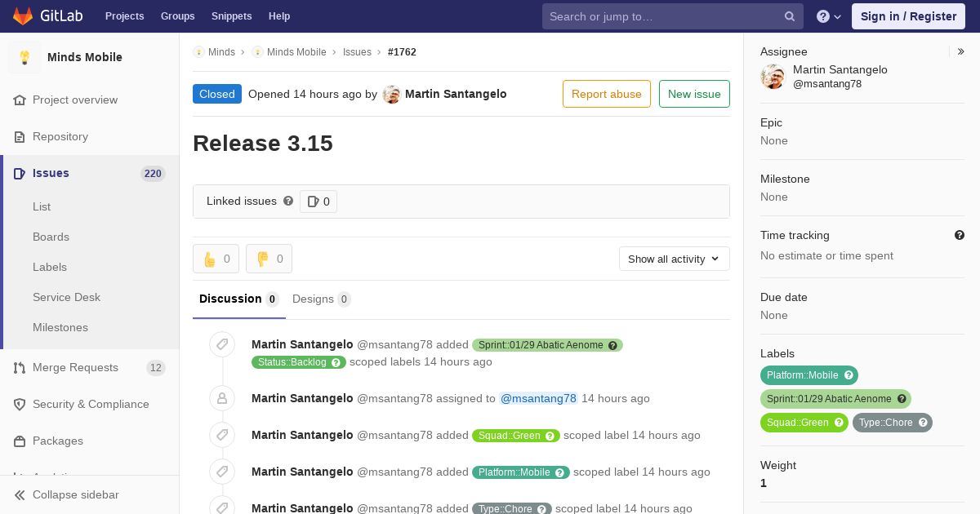Open Boards under Issues sidebar
The height and width of the screenshot is (514, 980).
point(51,237)
